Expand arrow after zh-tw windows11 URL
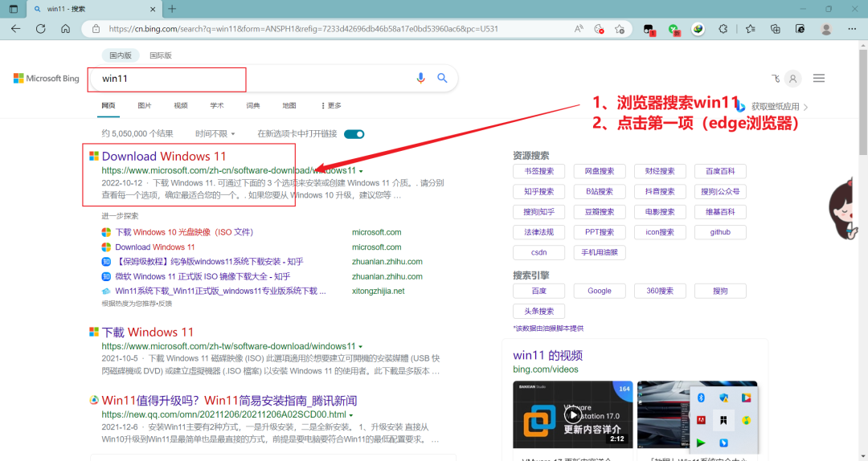 point(360,346)
